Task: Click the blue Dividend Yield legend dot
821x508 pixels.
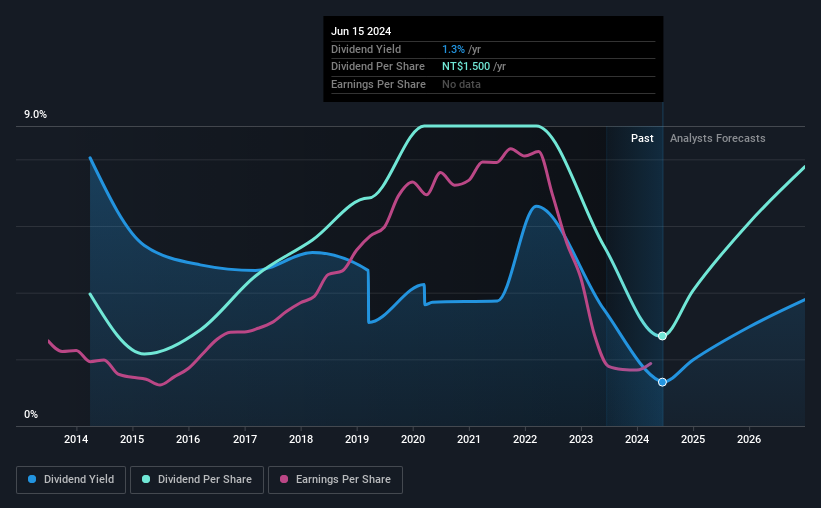Action: point(32,479)
